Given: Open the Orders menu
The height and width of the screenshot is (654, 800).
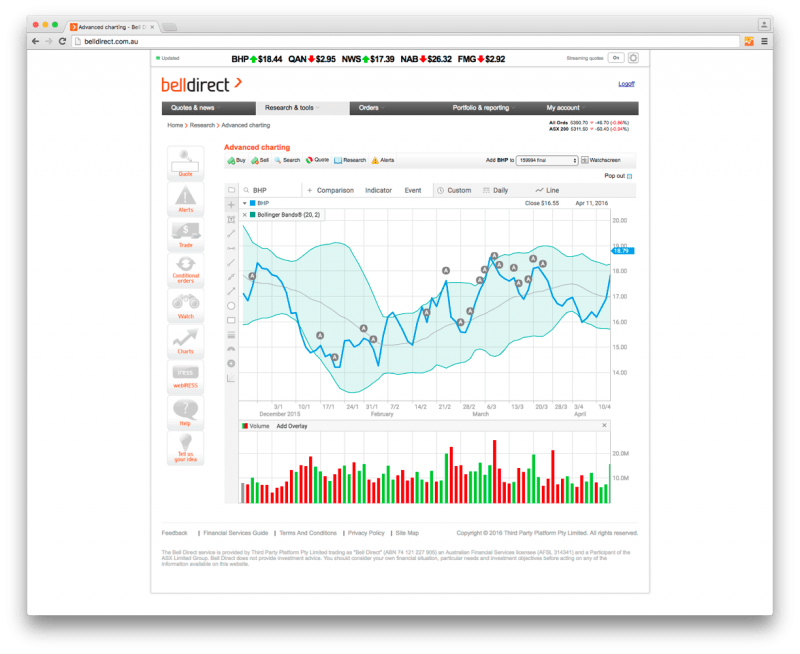Looking at the screenshot, I should click(x=396, y=108).
